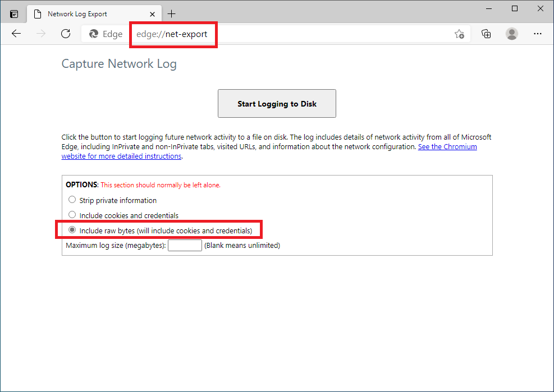The width and height of the screenshot is (554, 392).
Task: Reload the page with the Refresh icon
Action: click(66, 34)
